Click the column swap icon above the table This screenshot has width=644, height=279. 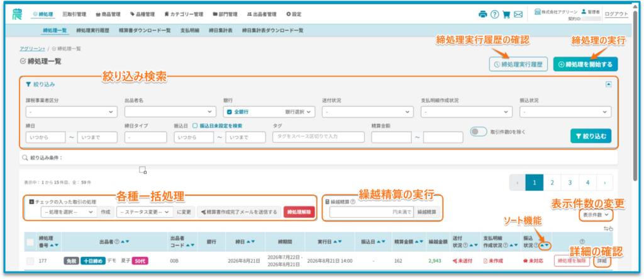[608, 229]
